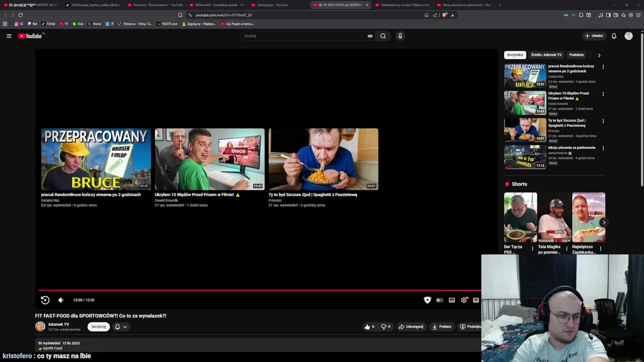Click the Utwórz create button
This screenshot has height=362, width=644.
pos(594,36)
